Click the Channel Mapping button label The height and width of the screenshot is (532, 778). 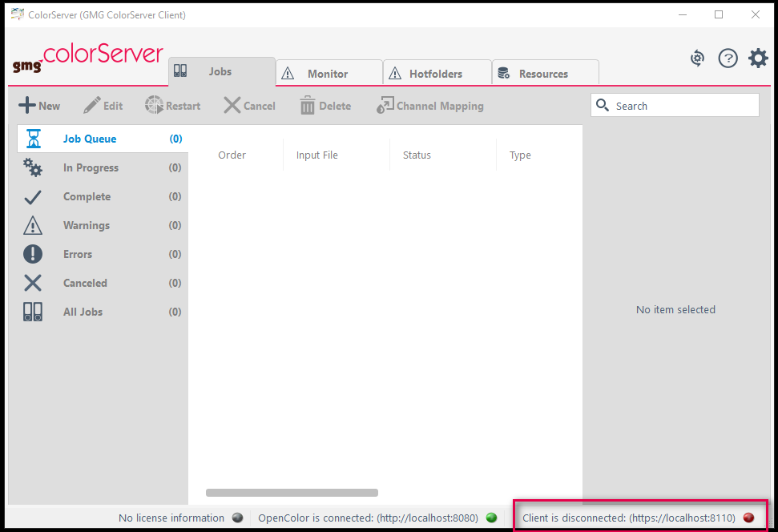(440, 107)
